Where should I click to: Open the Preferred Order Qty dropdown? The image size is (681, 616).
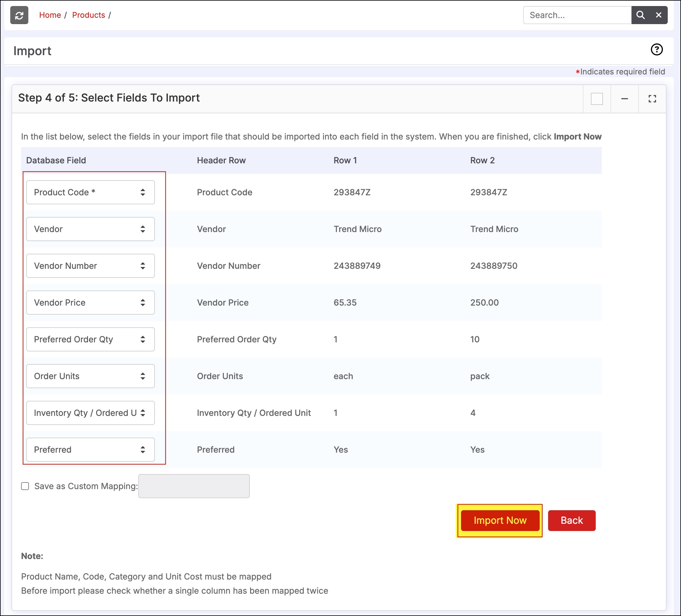click(90, 339)
